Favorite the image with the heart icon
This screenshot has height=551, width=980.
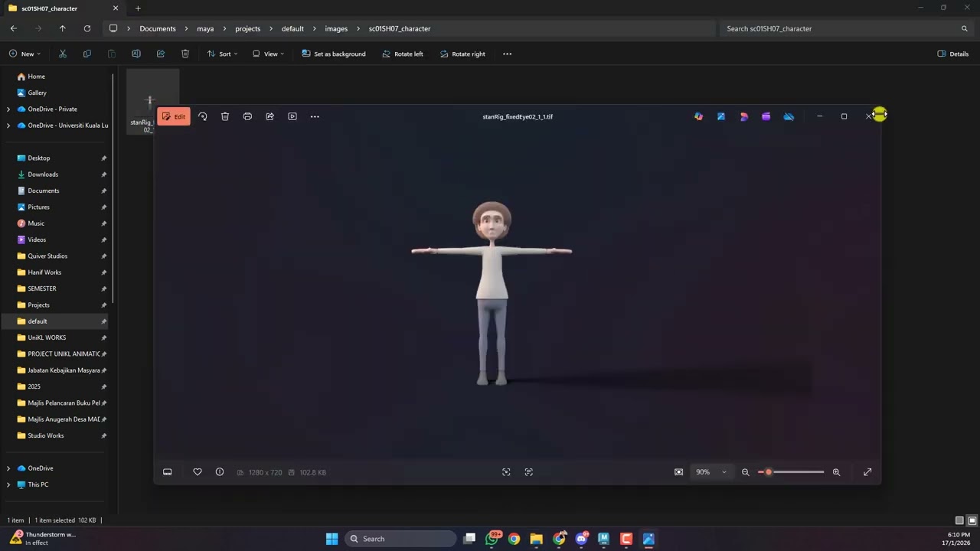tap(198, 472)
